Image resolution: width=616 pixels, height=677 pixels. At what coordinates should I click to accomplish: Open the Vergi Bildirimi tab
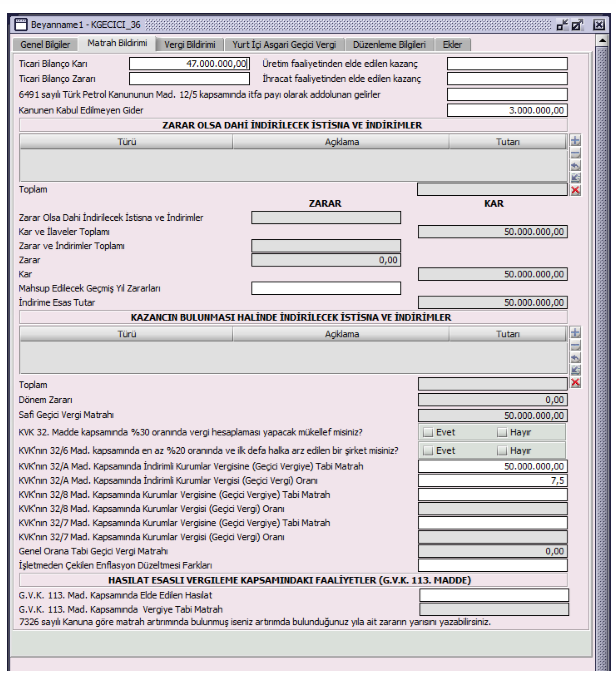click(190, 44)
